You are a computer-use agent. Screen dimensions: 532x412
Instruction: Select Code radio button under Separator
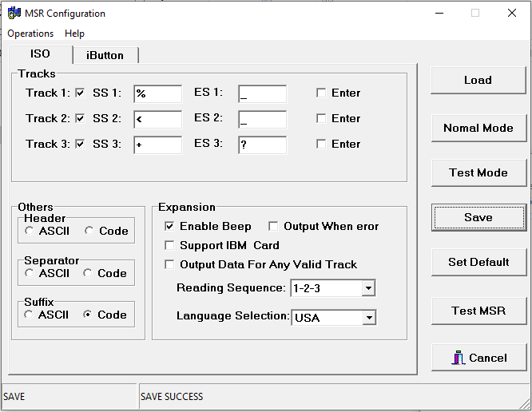pyautogui.click(x=89, y=273)
